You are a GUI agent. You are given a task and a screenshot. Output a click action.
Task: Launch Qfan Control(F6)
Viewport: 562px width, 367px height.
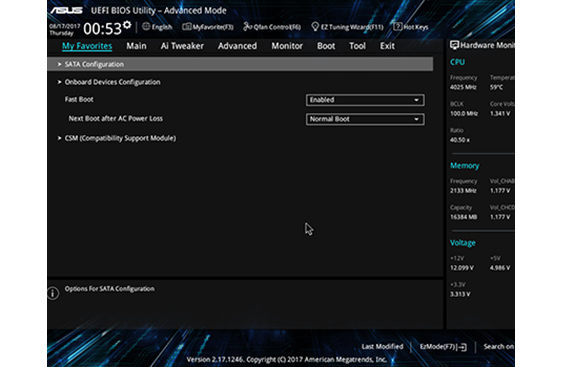(272, 27)
